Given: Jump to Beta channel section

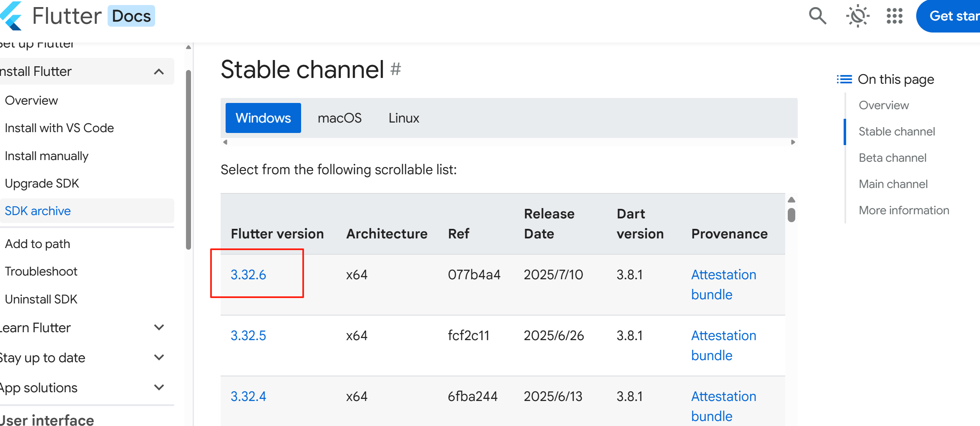Looking at the screenshot, I should point(892,158).
